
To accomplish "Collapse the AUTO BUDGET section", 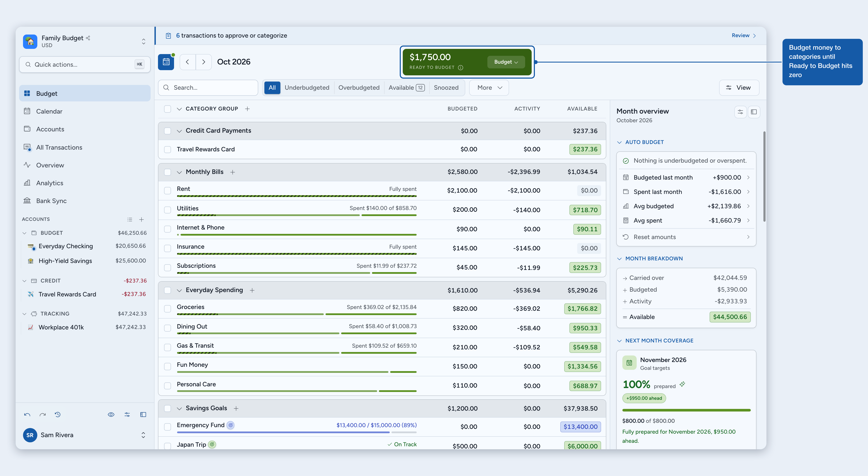I will click(x=619, y=142).
